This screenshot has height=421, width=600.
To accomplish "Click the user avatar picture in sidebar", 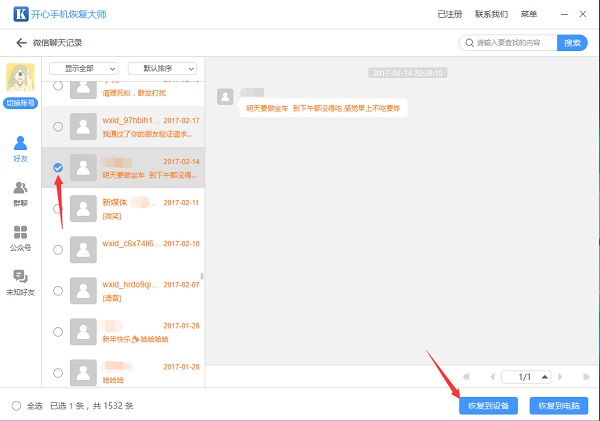I will click(x=20, y=77).
